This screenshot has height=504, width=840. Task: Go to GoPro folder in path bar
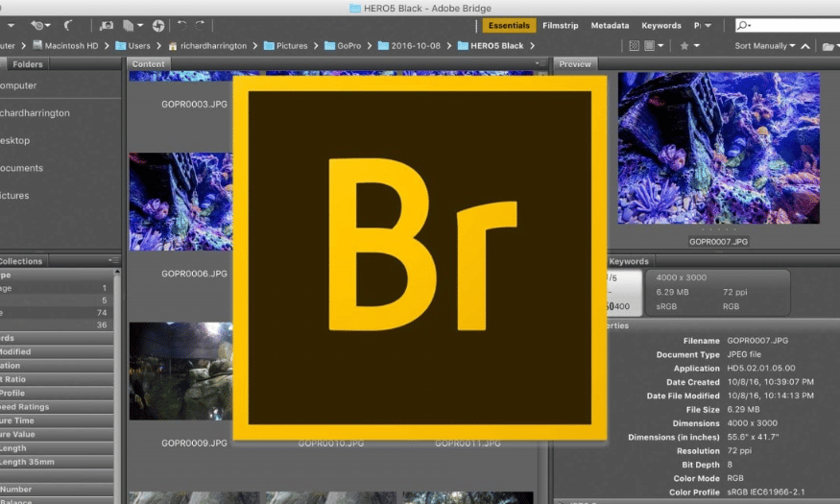pyautogui.click(x=343, y=45)
